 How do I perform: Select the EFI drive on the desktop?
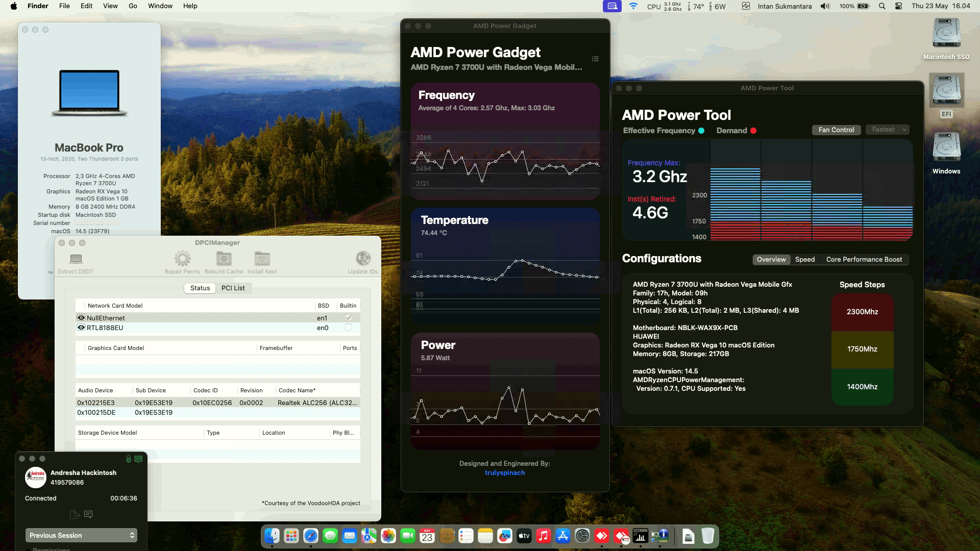coord(946,91)
